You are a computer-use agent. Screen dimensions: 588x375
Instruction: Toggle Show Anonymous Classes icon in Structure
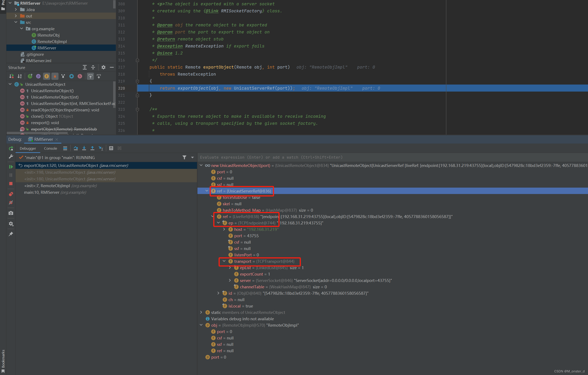[72, 76]
